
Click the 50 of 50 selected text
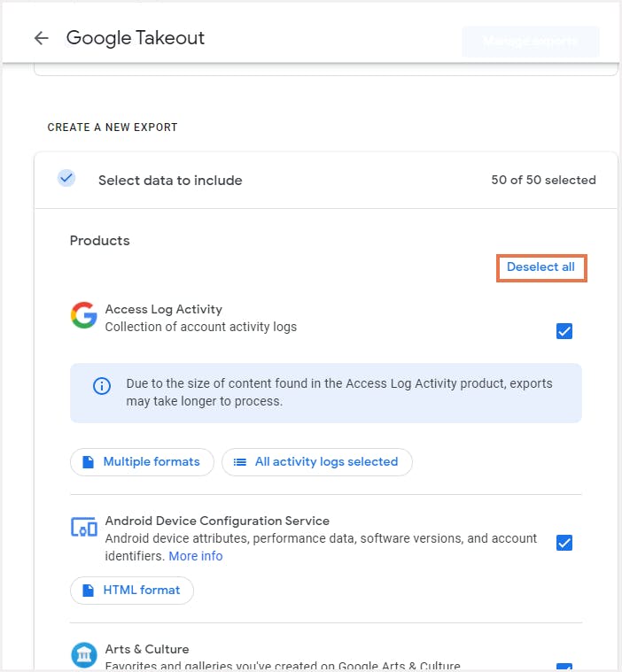coord(543,180)
